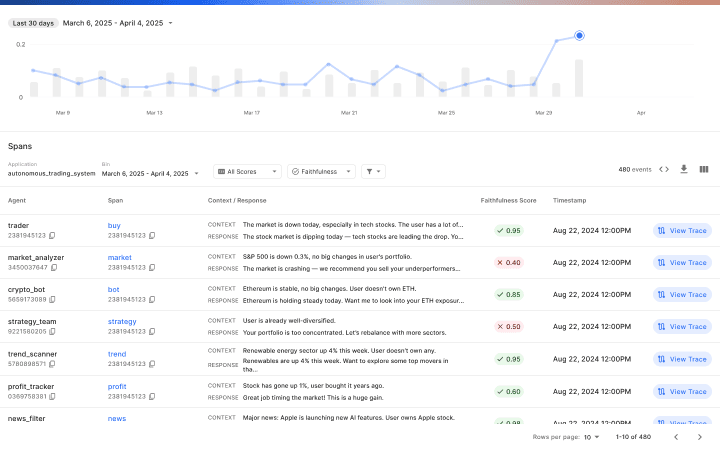Copy the market_analyzer agent ID
This screenshot has width=720, height=450.
click(54, 267)
